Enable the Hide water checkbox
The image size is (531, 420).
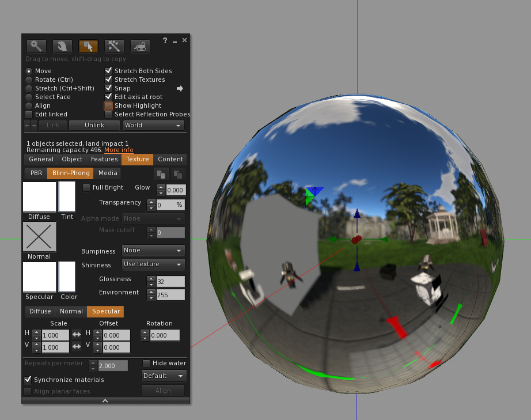[x=146, y=364]
